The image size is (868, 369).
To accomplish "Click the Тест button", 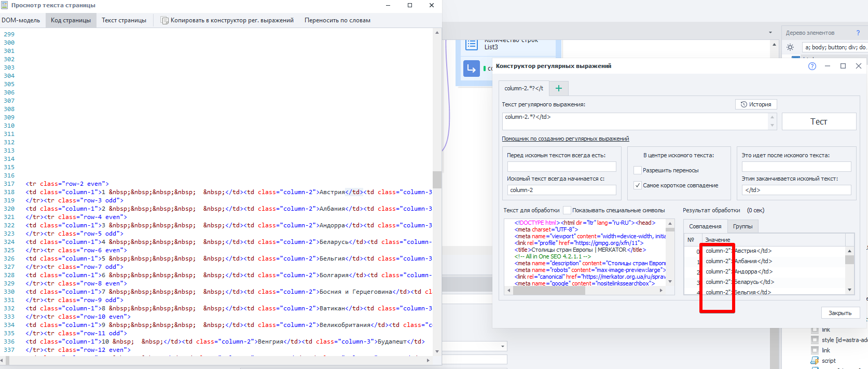I will coord(819,121).
